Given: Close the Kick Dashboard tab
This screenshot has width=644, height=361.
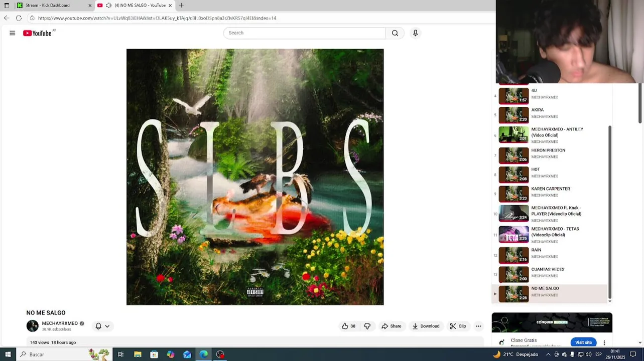Looking at the screenshot, I should (90, 5).
